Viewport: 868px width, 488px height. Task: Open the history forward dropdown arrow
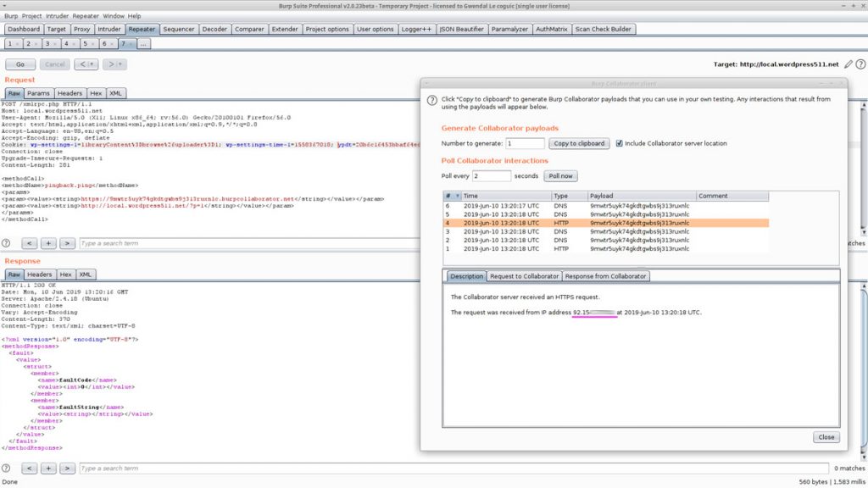pyautogui.click(x=120, y=64)
